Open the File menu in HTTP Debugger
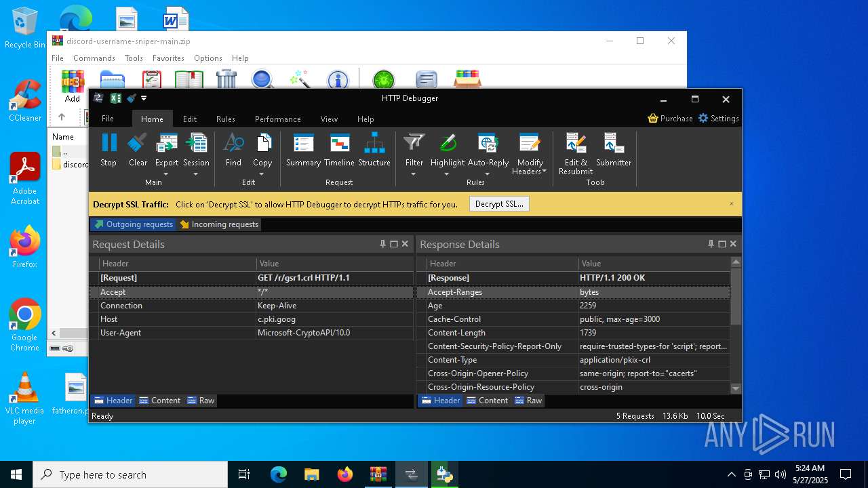This screenshot has height=488, width=868. 108,119
